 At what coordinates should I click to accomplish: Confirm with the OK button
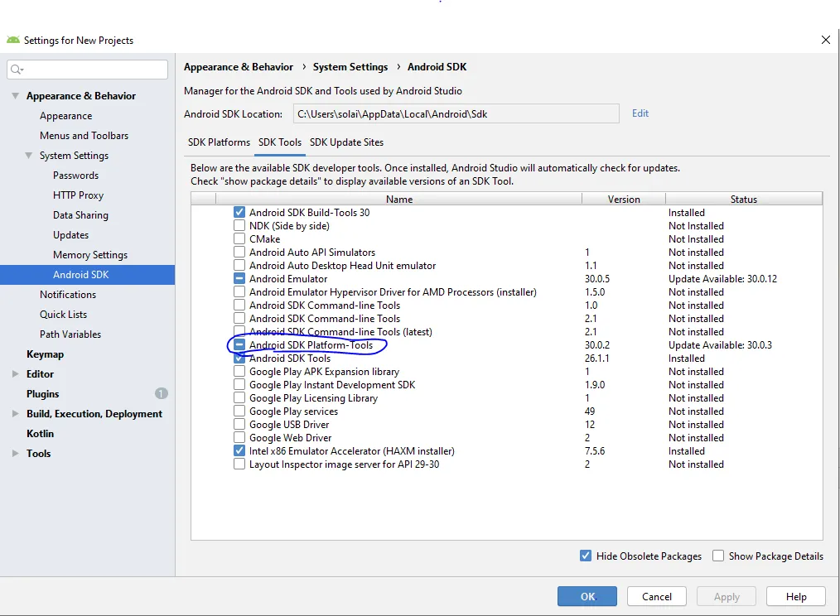[587, 596]
